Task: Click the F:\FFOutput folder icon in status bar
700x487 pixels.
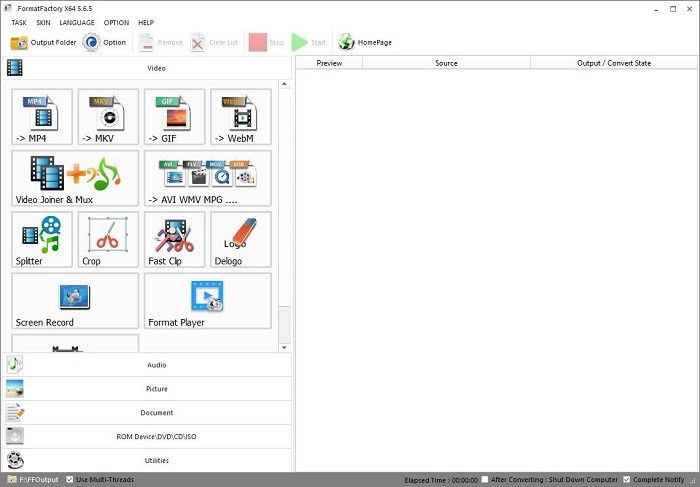Action: (12, 479)
